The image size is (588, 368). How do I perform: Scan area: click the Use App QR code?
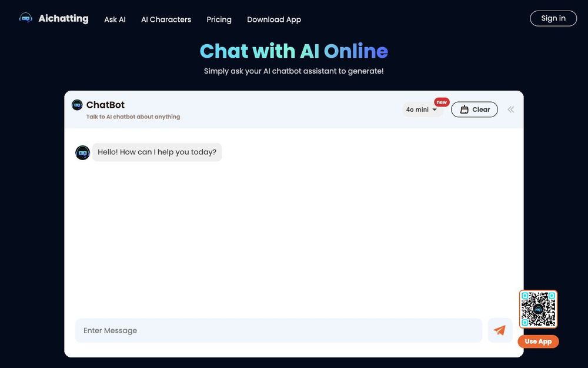pos(538,308)
